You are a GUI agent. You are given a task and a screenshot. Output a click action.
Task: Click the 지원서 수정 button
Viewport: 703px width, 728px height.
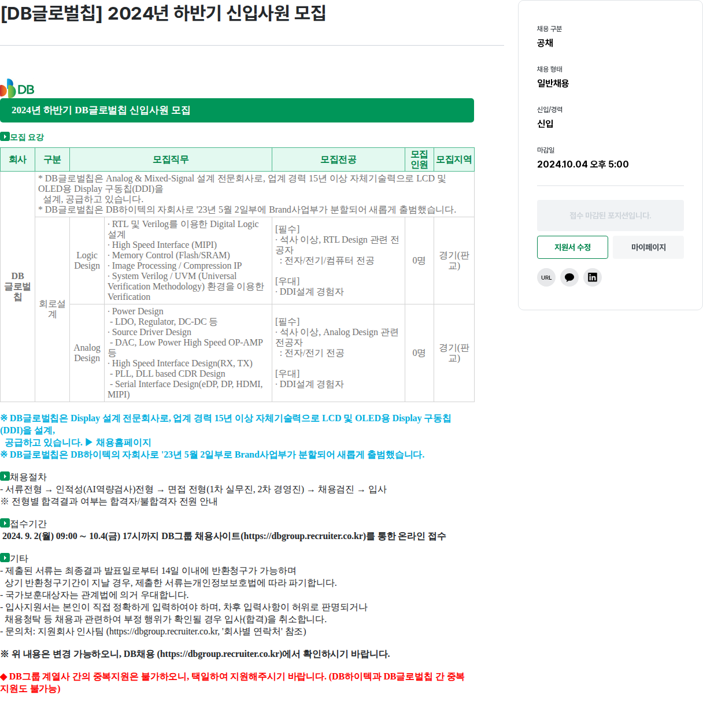572,247
